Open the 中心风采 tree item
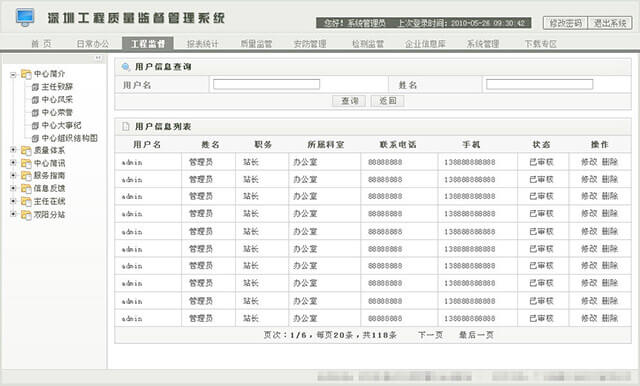This screenshot has width=640, height=386. click(57, 100)
